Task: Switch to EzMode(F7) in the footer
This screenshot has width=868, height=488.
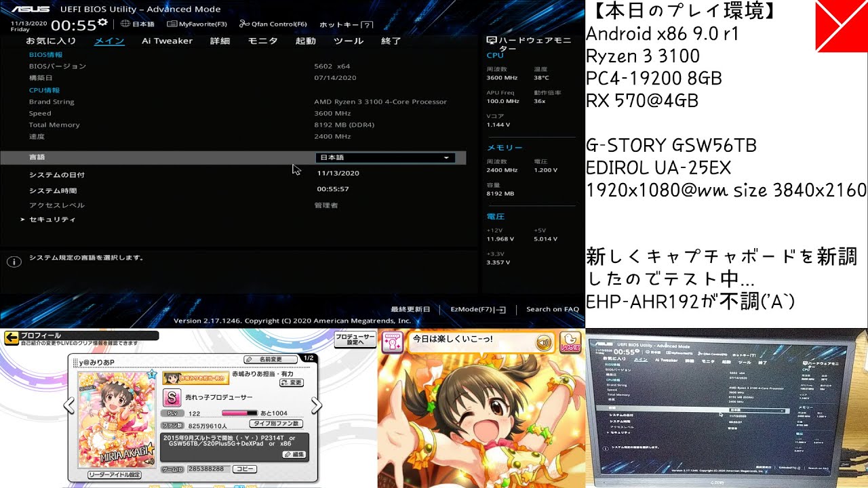Action: coord(478,309)
